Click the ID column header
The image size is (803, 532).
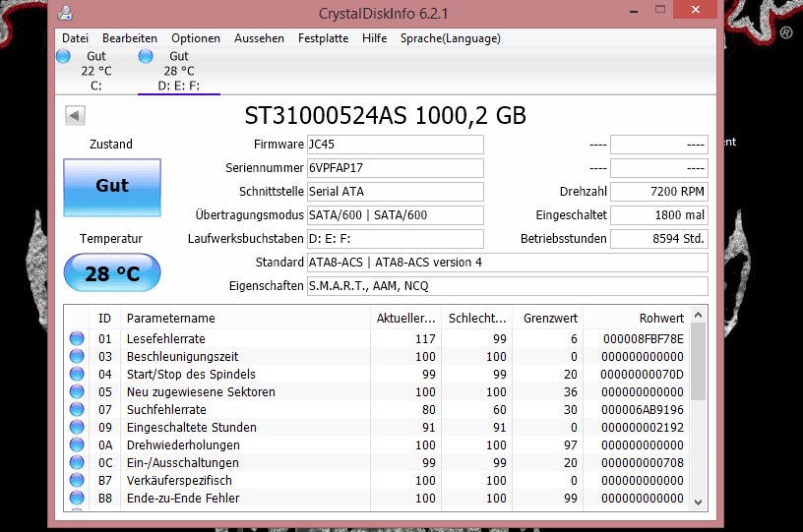click(105, 319)
